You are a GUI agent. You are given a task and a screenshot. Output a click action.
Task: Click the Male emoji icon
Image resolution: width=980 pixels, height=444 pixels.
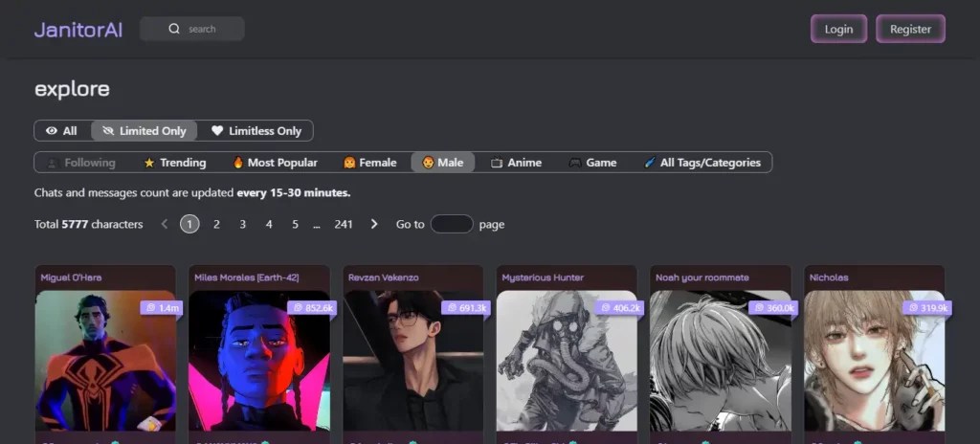point(428,163)
